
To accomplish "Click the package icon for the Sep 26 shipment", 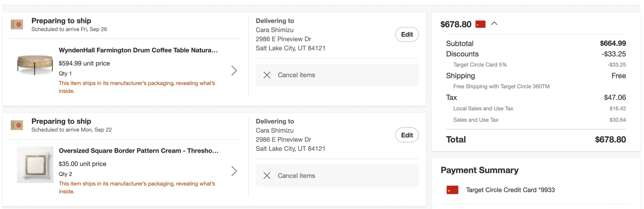I will pos(17,24).
